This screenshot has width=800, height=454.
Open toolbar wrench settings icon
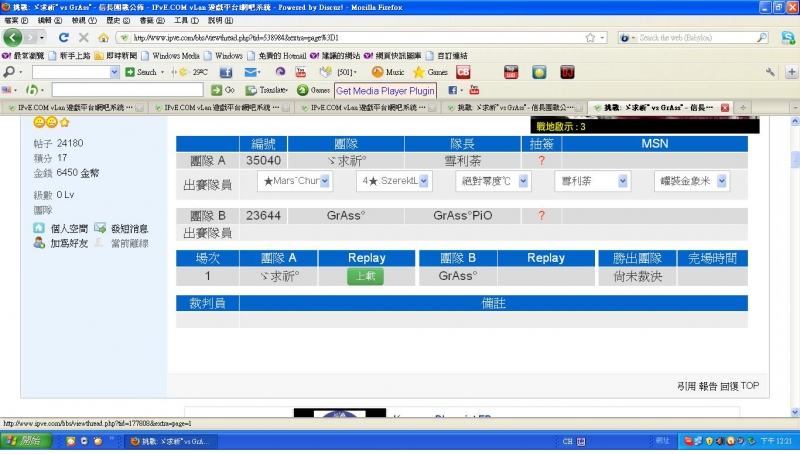[770, 72]
